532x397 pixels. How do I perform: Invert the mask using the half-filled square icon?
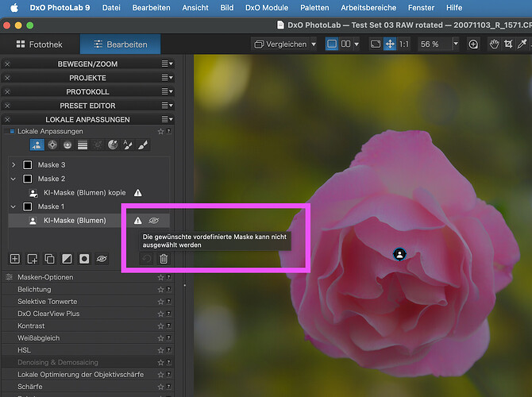67,259
